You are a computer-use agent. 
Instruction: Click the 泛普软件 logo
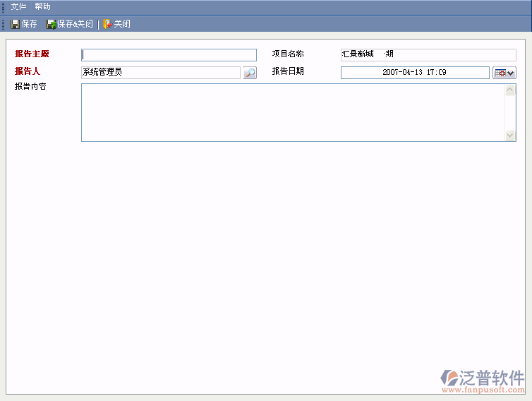[483, 377]
